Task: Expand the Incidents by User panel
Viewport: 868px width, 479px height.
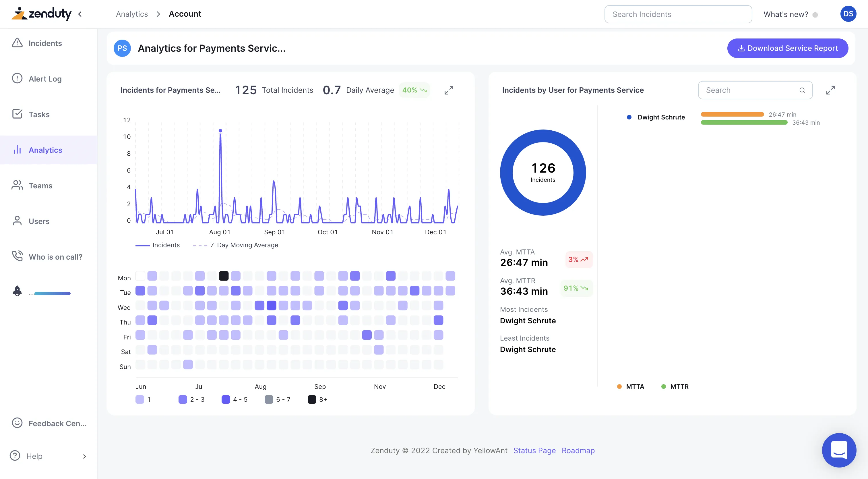Action: pos(830,90)
